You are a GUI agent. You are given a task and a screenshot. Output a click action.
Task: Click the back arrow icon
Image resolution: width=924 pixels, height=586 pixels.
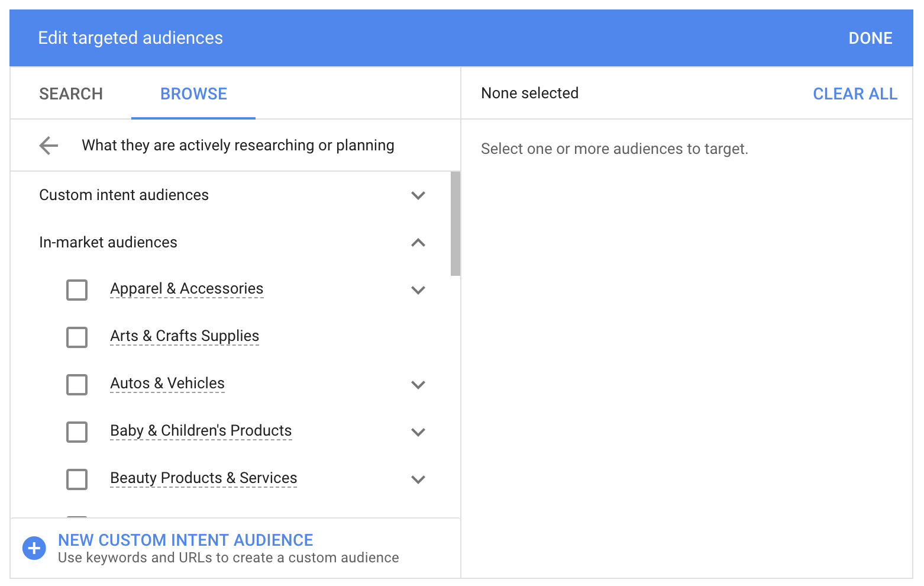[x=49, y=146]
